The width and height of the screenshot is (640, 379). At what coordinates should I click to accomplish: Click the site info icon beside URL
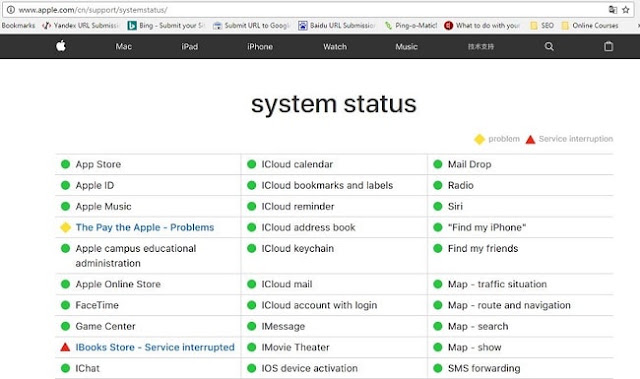(11, 10)
